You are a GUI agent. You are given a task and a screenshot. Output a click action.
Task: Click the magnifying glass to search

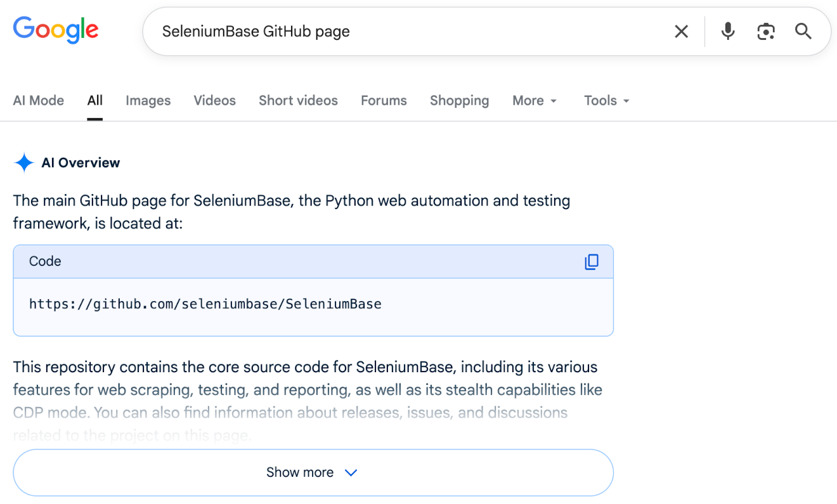[803, 30]
